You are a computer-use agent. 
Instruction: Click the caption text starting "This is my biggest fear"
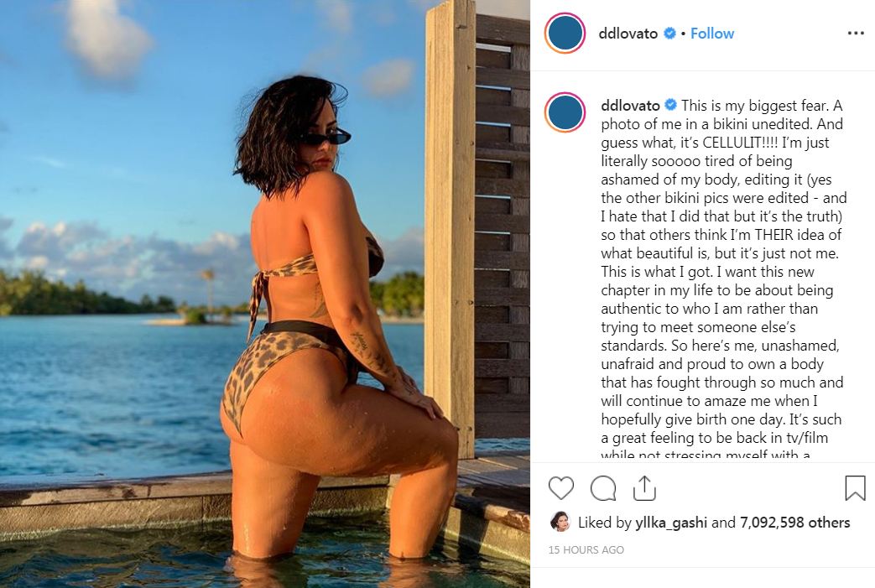coord(723,279)
